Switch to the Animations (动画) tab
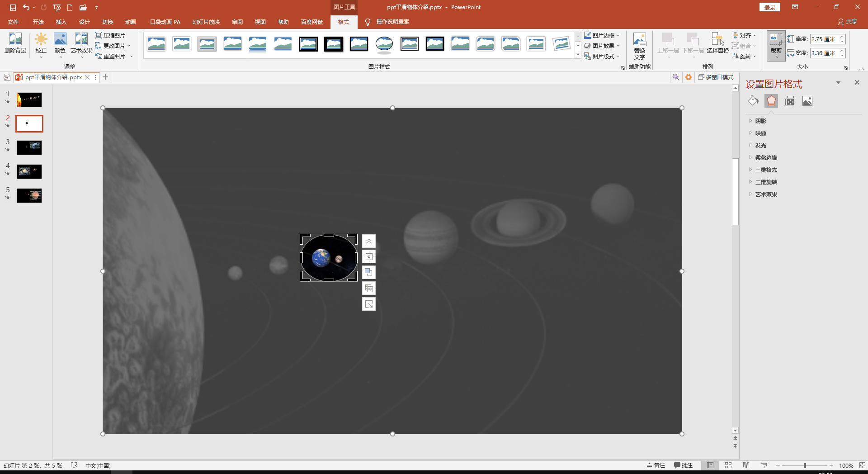The width and height of the screenshot is (868, 474). [131, 22]
